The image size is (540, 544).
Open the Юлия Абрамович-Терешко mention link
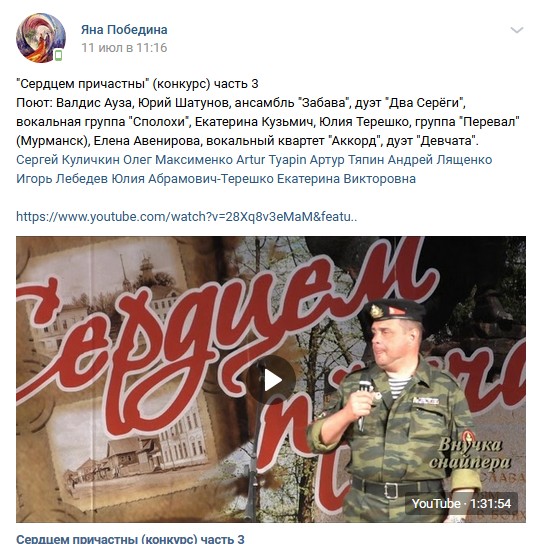pyautogui.click(x=192, y=179)
